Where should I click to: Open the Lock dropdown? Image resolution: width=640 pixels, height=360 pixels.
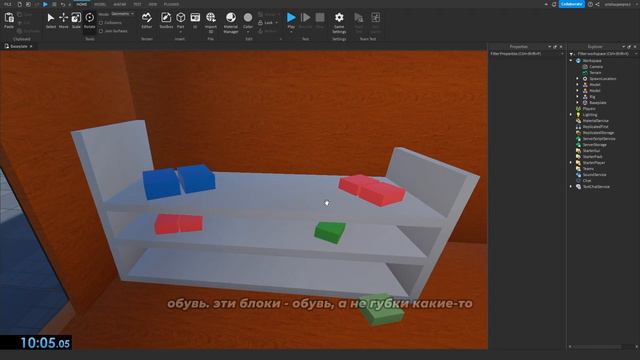coord(277,23)
